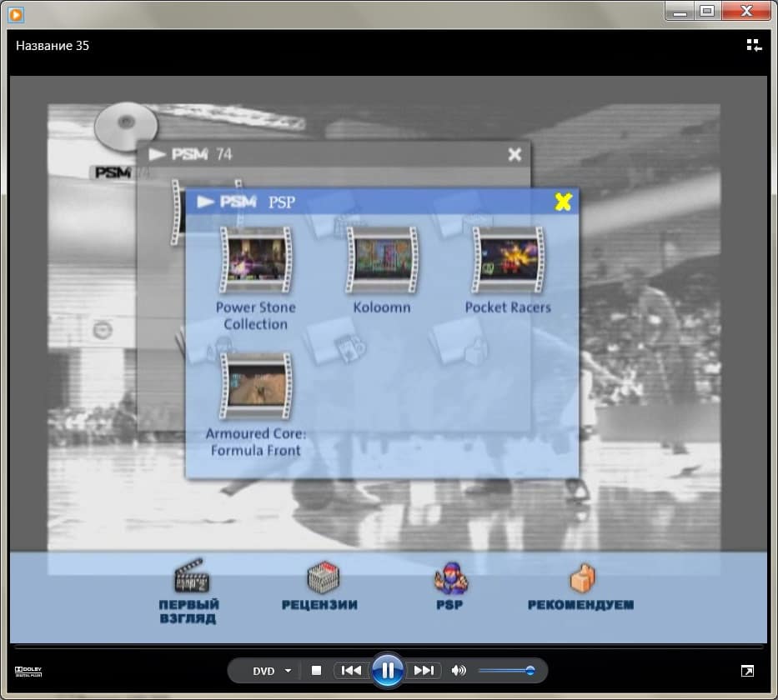Click the playback seek bar
Screen dimensions: 778x700
[389, 647]
